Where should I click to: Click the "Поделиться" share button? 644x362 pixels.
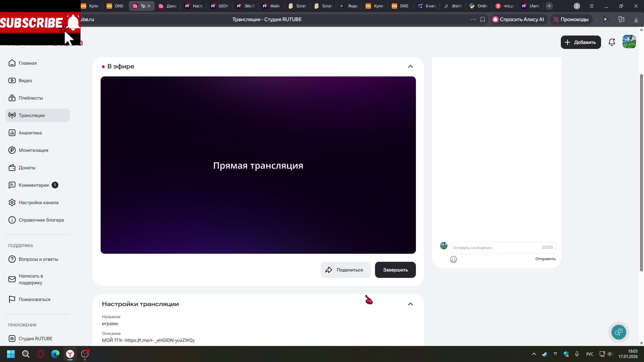[x=345, y=270]
